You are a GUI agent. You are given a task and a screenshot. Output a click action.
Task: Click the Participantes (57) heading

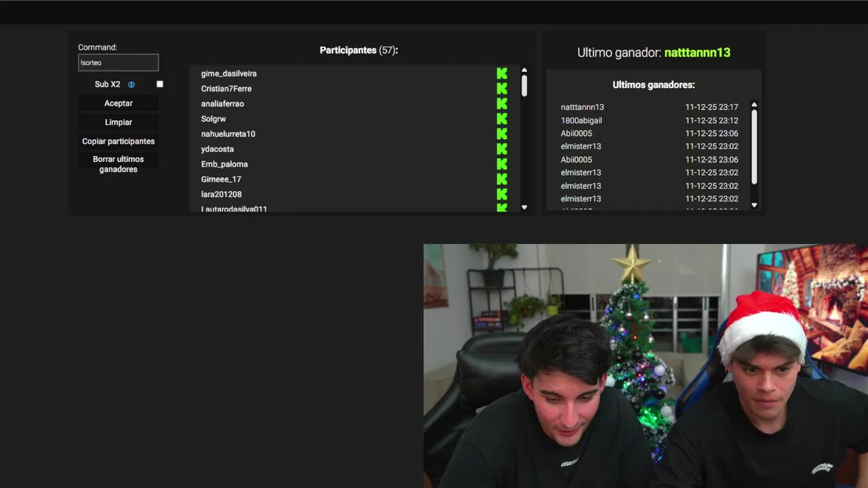359,50
